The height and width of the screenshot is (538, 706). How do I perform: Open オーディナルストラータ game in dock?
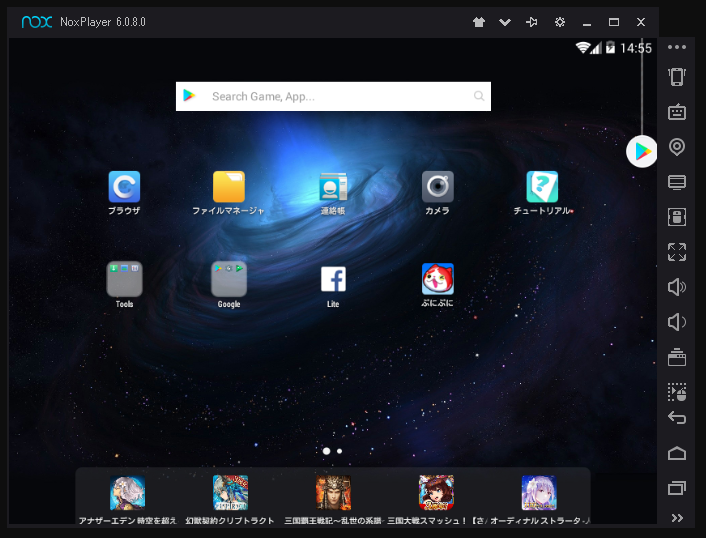point(539,493)
